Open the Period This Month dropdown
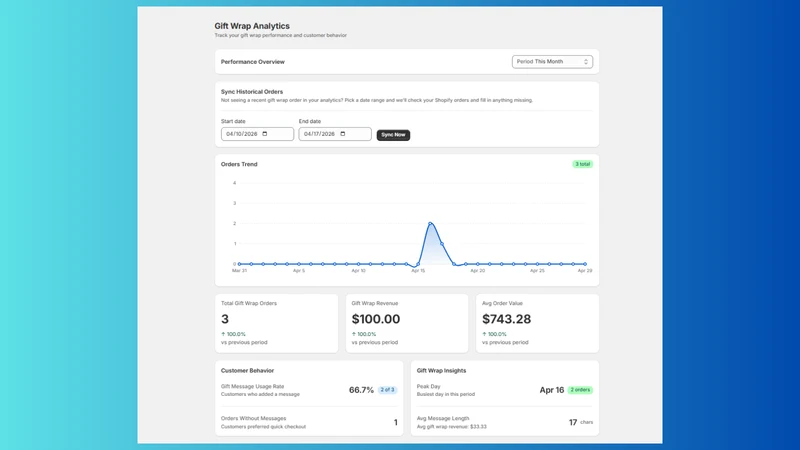Image resolution: width=800 pixels, height=450 pixels. pyautogui.click(x=552, y=62)
